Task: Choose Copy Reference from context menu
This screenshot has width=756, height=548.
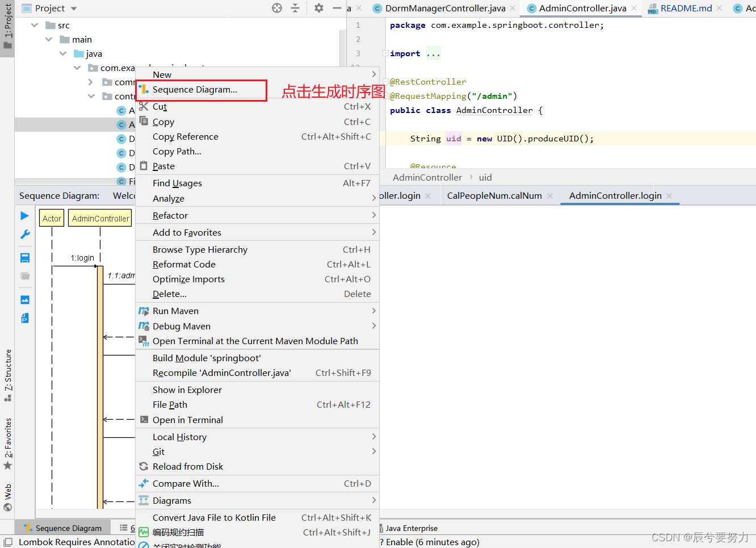Action: click(258, 136)
